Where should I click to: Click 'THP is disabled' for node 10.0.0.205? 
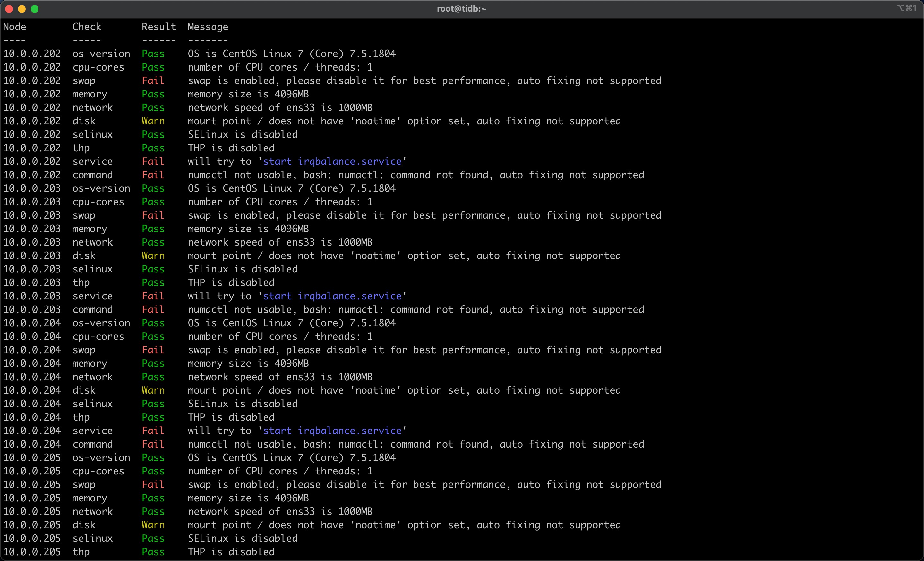tap(231, 552)
